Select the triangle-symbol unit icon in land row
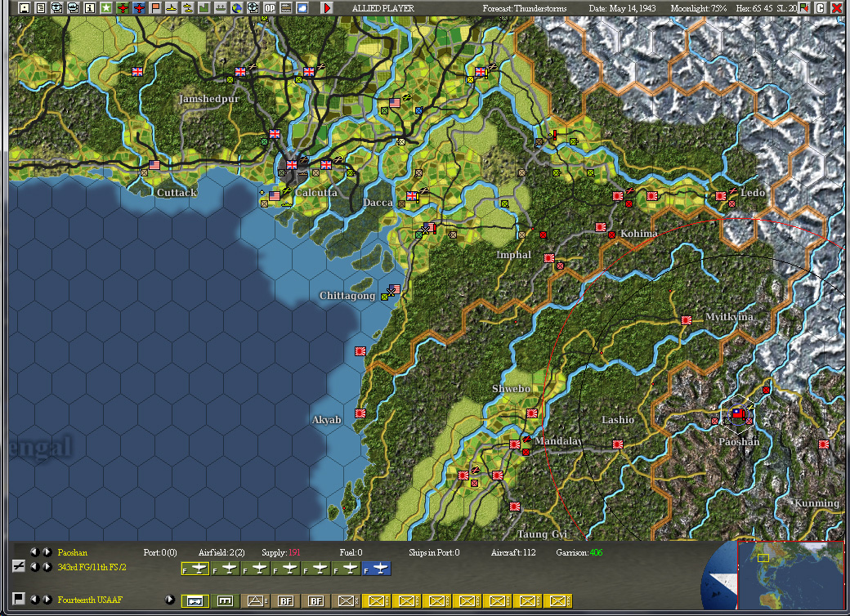 coord(255,600)
